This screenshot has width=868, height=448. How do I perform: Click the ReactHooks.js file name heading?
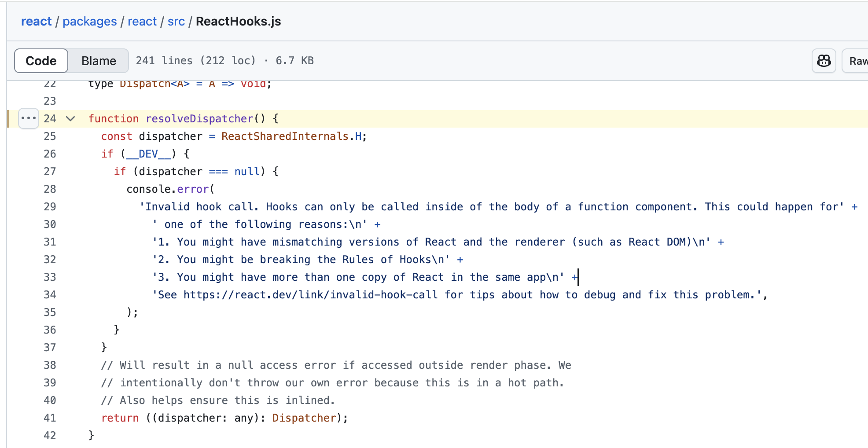[238, 22]
